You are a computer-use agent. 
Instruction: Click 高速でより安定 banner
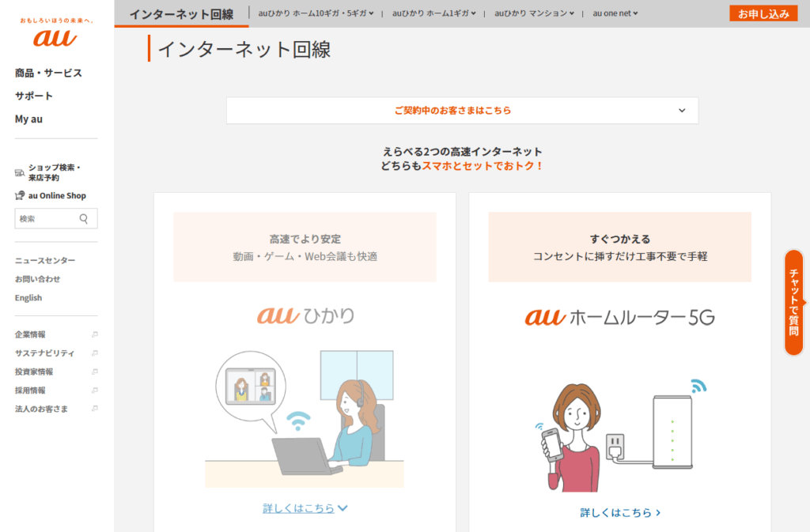tap(305, 247)
